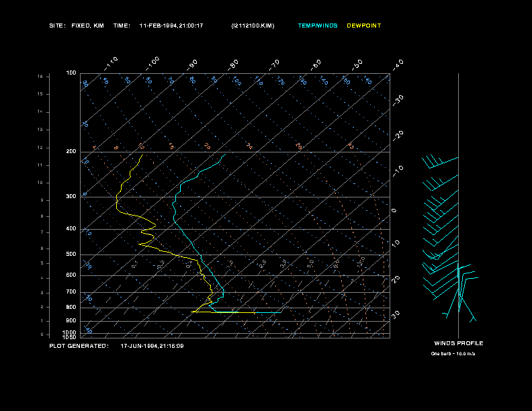
Task: Click the "SITE:" header label
Action: [57, 26]
